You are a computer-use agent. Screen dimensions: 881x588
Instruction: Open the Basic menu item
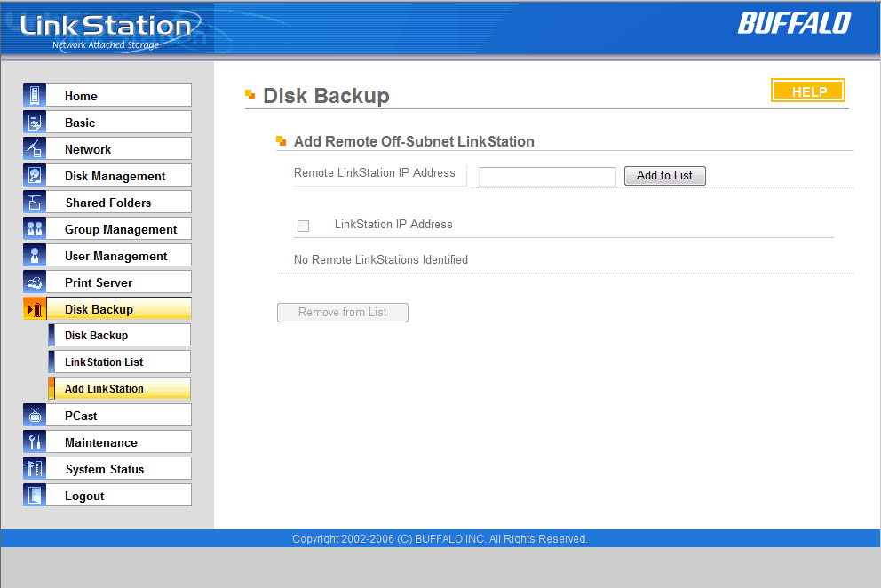[118, 122]
